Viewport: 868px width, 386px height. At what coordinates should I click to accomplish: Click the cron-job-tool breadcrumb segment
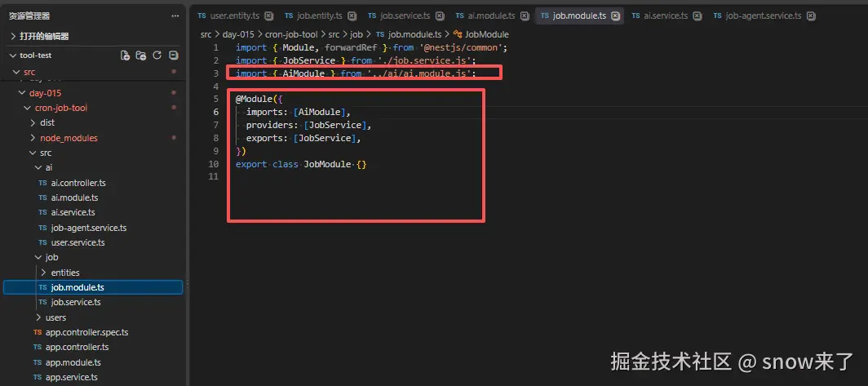pos(291,34)
